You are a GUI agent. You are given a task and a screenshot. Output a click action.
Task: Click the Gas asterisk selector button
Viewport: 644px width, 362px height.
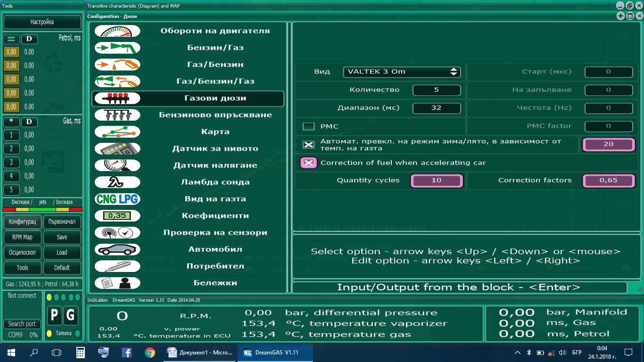pos(11,122)
